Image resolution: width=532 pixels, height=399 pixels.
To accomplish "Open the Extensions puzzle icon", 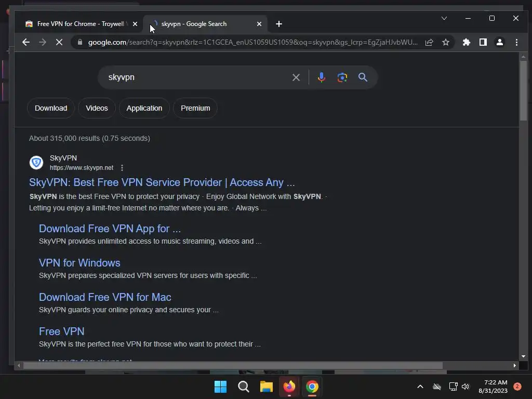I will (467, 42).
